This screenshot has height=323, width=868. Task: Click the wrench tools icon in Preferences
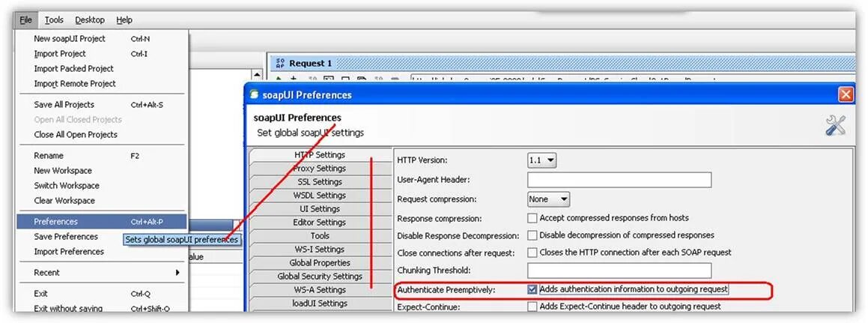pyautogui.click(x=835, y=126)
